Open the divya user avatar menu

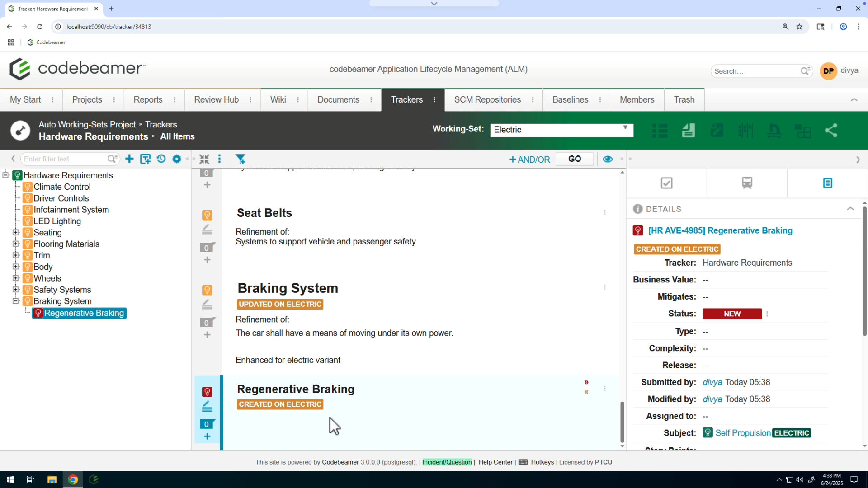click(x=828, y=71)
